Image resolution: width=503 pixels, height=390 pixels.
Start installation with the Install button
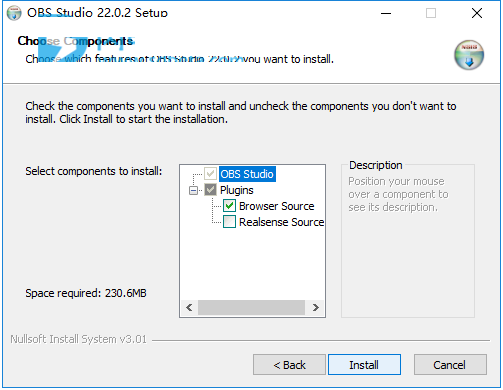click(x=364, y=365)
